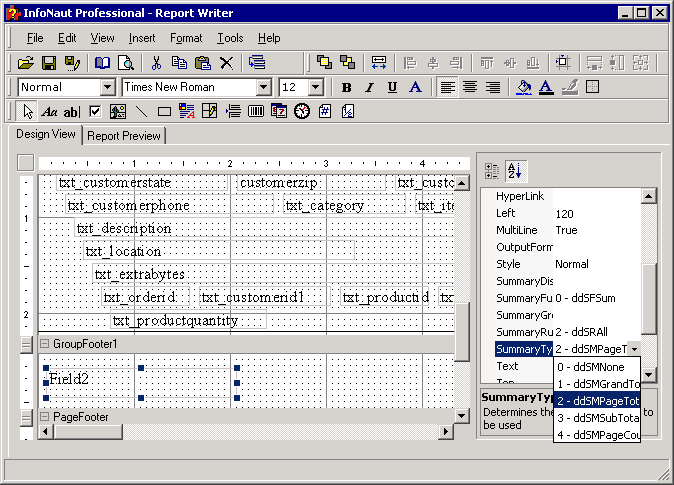The width and height of the screenshot is (674, 485).
Task: Click the SummaryType dropdown arrow
Action: 634,349
